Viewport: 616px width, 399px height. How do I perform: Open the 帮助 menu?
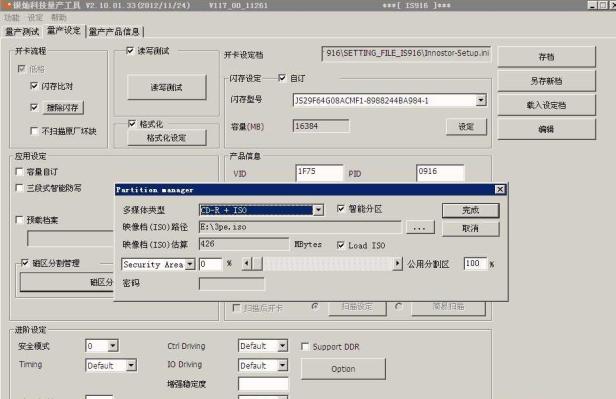point(59,17)
